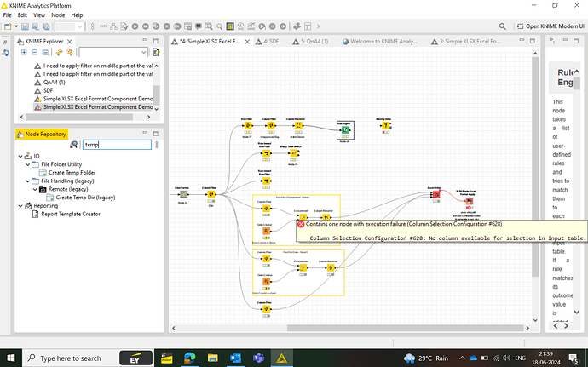Toggle the workflow grid toolbar icon
Image resolution: width=588 pixels, height=367 pixels.
[230, 26]
